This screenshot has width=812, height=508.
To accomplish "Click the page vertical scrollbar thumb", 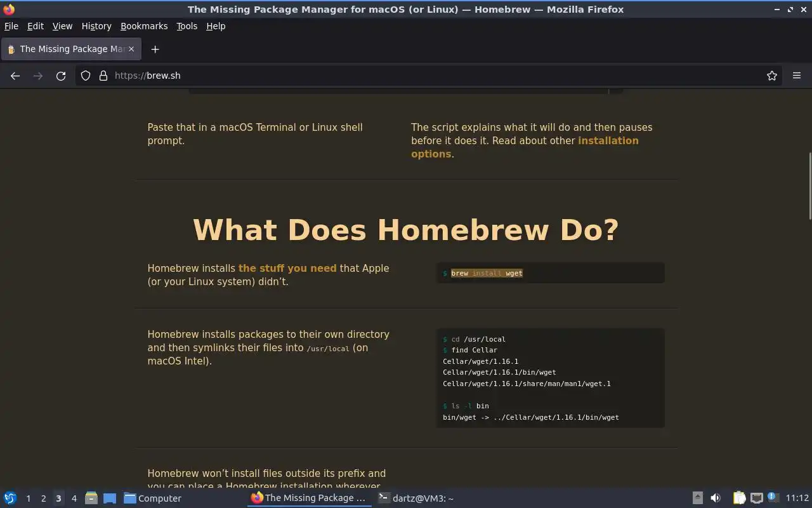I will tap(809, 187).
